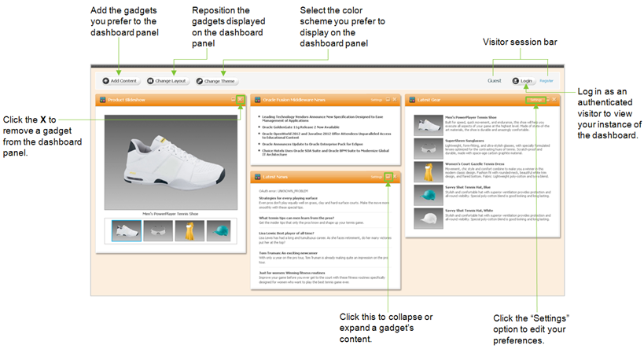This screenshot has width=644, height=349.
Task: Open the Choice Hotels Oracle SOA Suite headline
Action: click(x=326, y=152)
